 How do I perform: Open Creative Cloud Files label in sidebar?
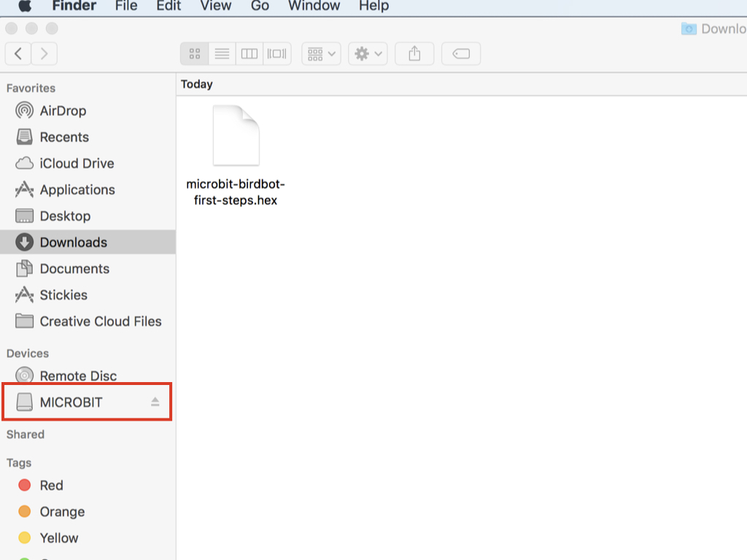(x=101, y=321)
